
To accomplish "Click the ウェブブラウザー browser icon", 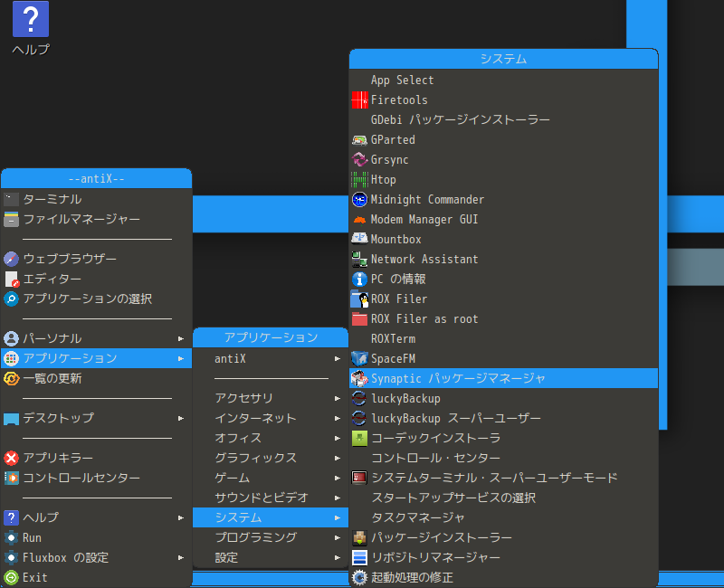I will coord(11,259).
